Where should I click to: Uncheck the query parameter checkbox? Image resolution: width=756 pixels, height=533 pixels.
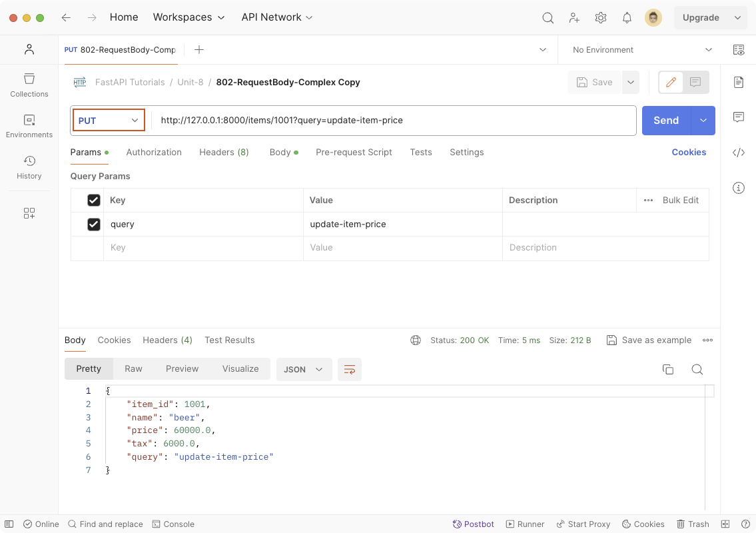point(94,225)
